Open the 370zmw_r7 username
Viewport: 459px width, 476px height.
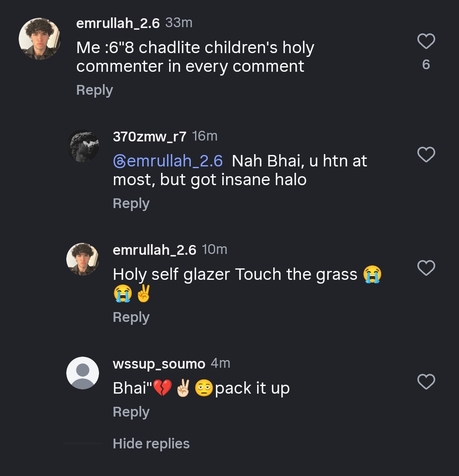pyautogui.click(x=149, y=136)
